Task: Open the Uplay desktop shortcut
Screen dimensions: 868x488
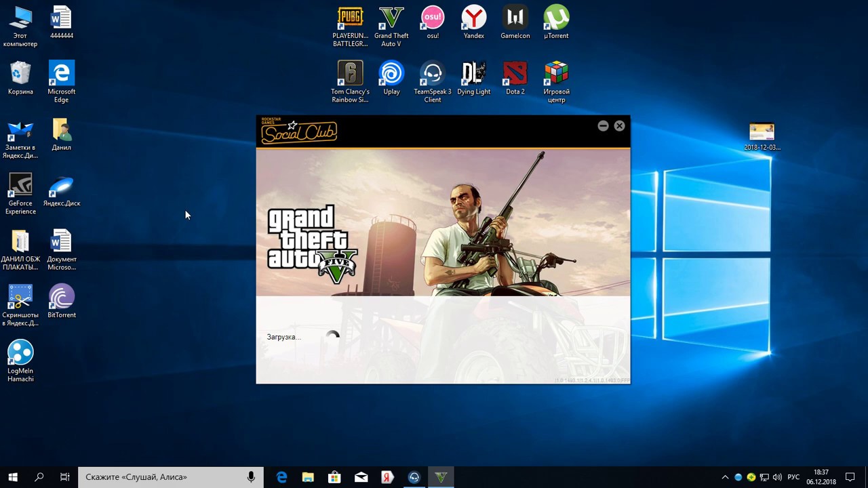Action: tap(391, 78)
